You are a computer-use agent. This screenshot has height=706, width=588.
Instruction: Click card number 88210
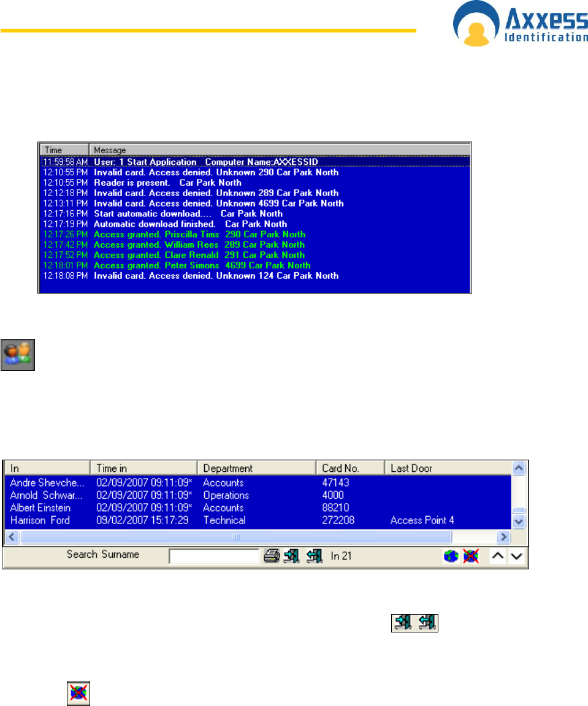pyautogui.click(x=335, y=508)
